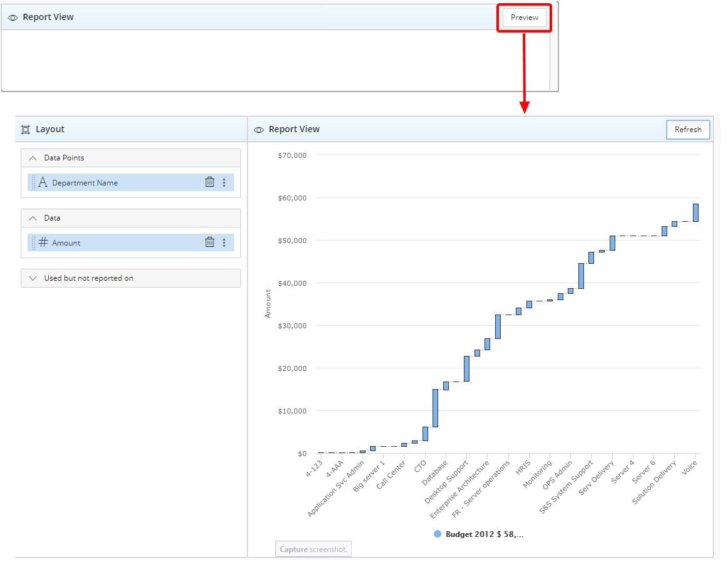The height and width of the screenshot is (567, 728).
Task: Click the CTO axis label
Action: [x=420, y=466]
